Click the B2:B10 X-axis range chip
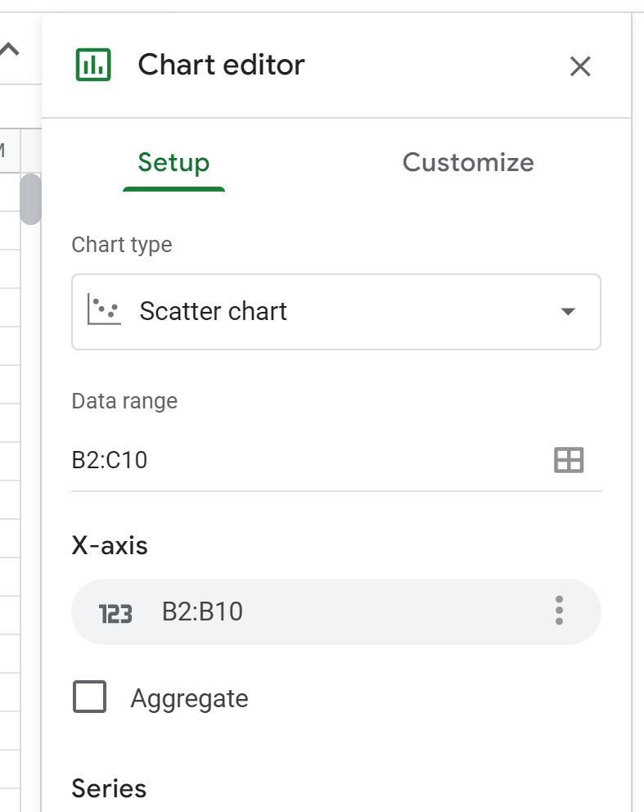 pos(336,611)
